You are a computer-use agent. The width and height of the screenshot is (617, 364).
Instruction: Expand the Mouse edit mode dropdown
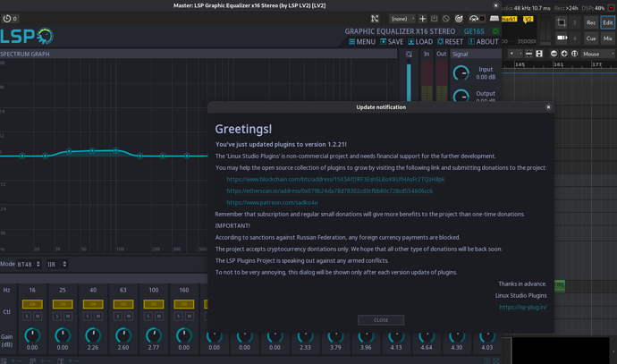pos(594,54)
